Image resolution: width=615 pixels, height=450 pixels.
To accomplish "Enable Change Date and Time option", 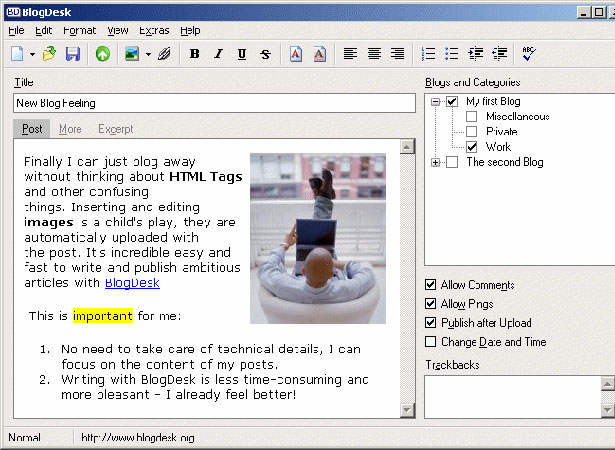I will [431, 342].
